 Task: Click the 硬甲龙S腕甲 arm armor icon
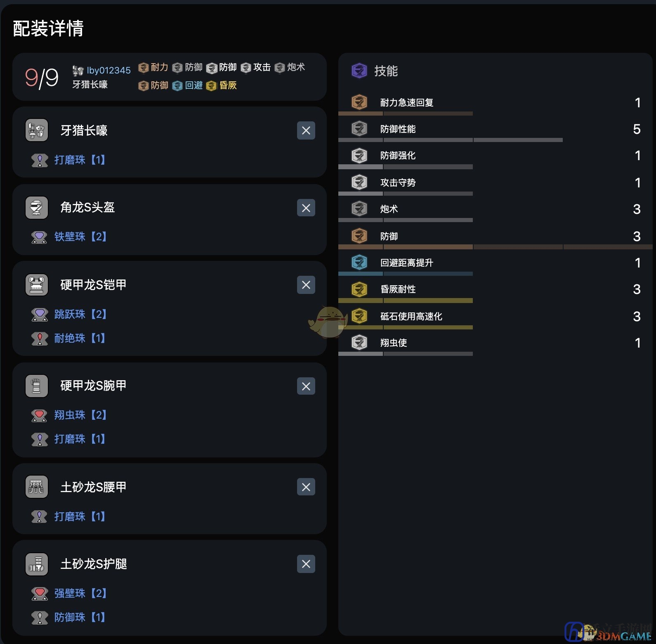tap(37, 386)
